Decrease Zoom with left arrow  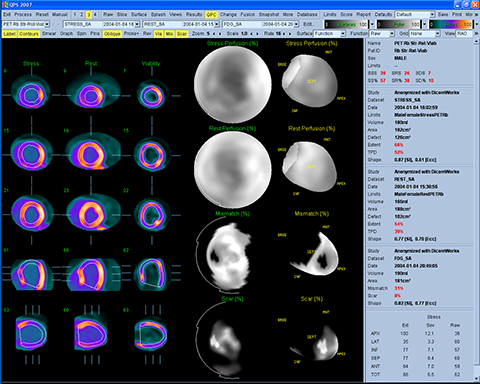tap(214, 34)
